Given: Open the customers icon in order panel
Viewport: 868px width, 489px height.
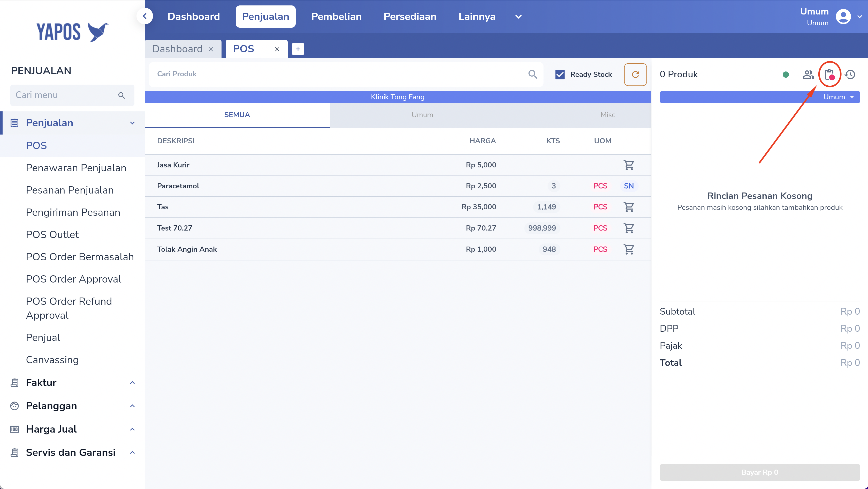Looking at the screenshot, I should click(808, 74).
